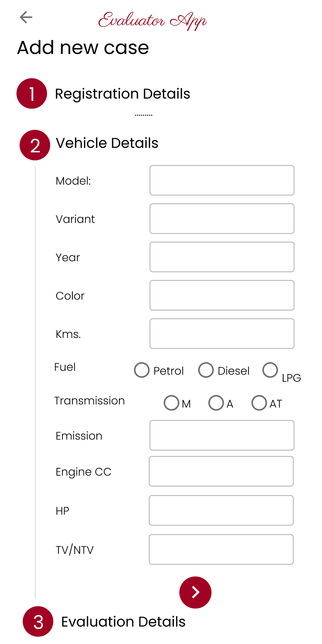
Task: Click the Kms. input field
Action: [222, 334]
